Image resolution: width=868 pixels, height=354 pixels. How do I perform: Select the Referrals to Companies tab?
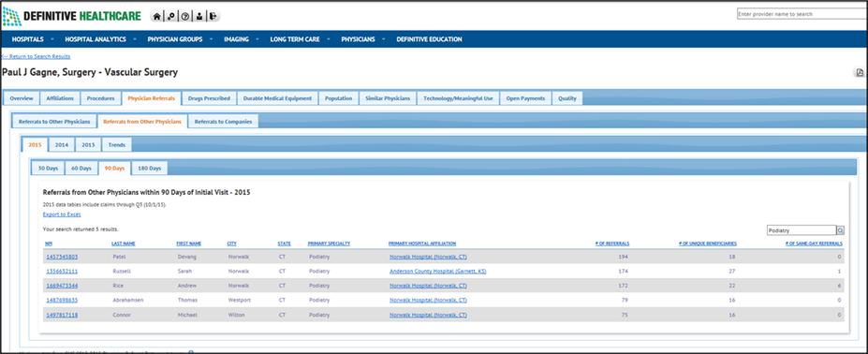coord(223,122)
